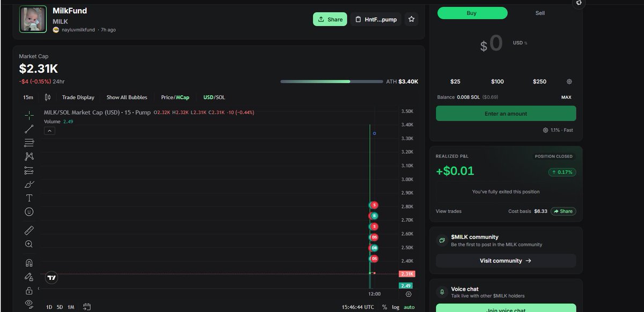Click the $2.31K market cap value

pos(39,69)
